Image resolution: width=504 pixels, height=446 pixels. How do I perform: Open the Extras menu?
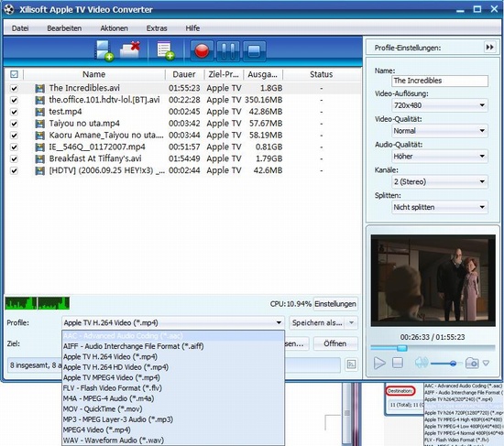coord(157,28)
